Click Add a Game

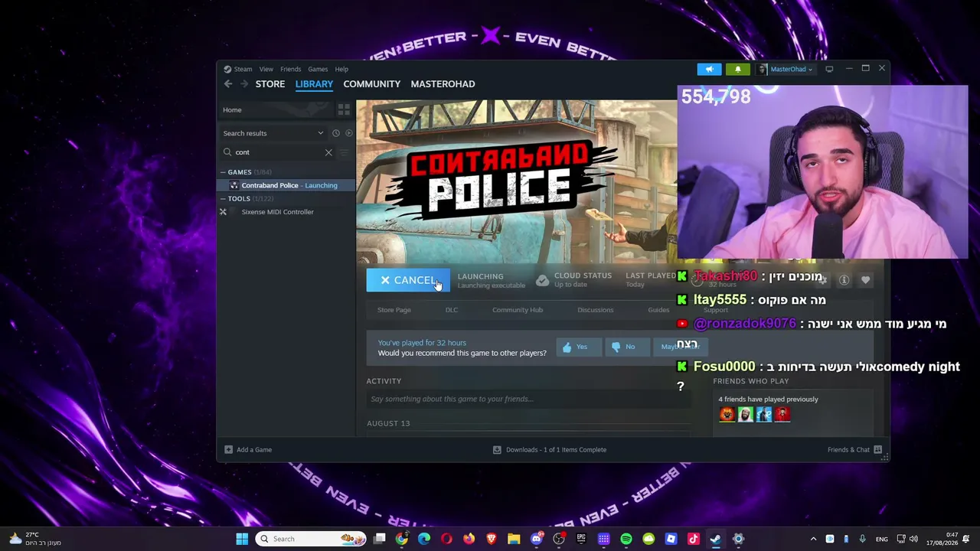pos(248,450)
